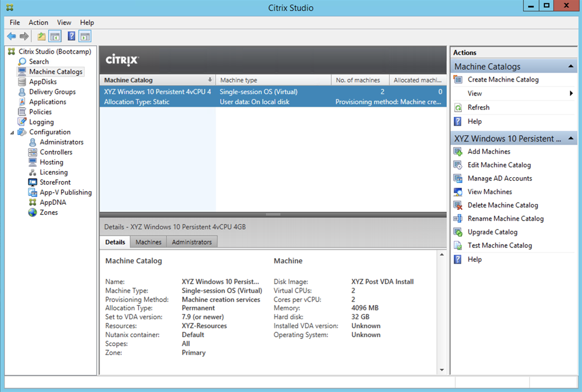Click the Delete Machine Catalog action icon
This screenshot has width=582, height=392.
coord(458,205)
